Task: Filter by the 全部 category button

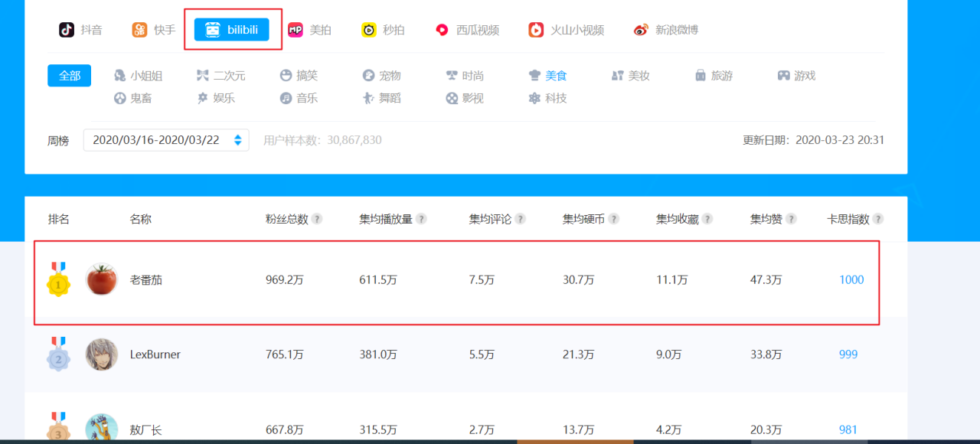Action: coord(69,76)
